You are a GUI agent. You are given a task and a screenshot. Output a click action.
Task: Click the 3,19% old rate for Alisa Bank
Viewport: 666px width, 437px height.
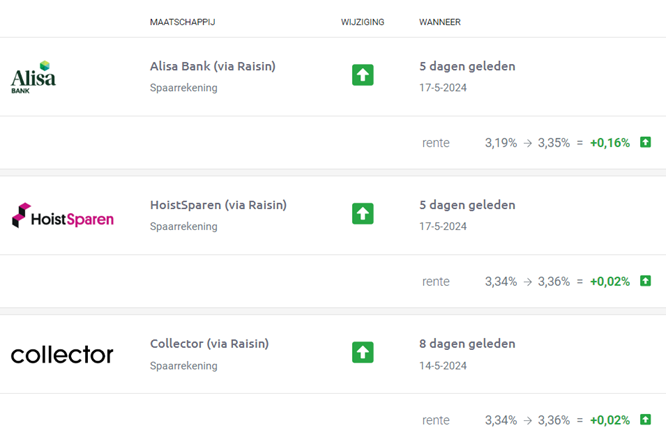501,143
